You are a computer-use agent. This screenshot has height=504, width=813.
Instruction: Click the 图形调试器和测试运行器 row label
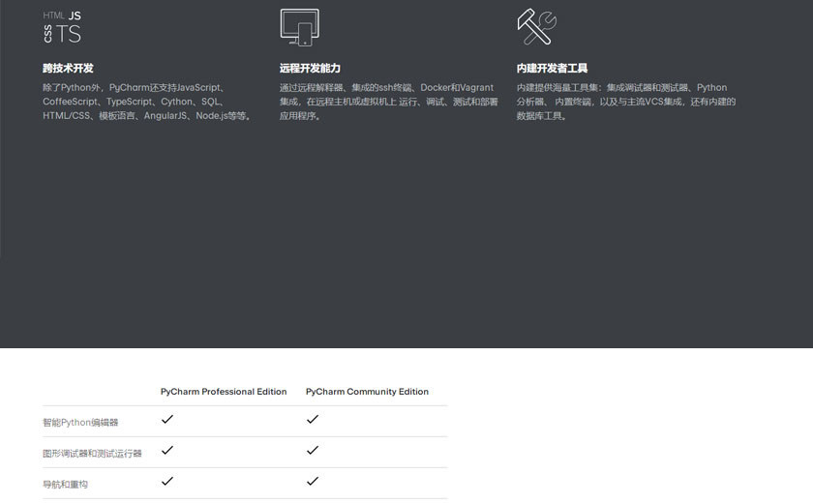(x=92, y=454)
